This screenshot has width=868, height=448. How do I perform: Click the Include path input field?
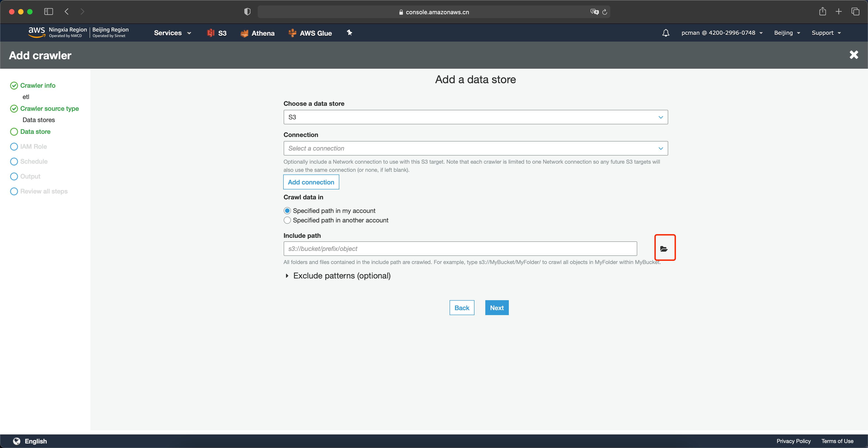[x=460, y=248]
